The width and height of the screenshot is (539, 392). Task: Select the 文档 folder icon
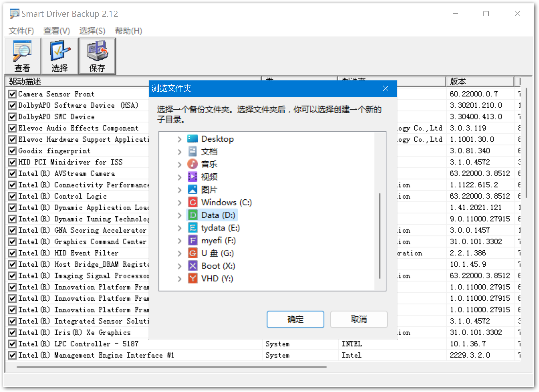[x=192, y=152]
